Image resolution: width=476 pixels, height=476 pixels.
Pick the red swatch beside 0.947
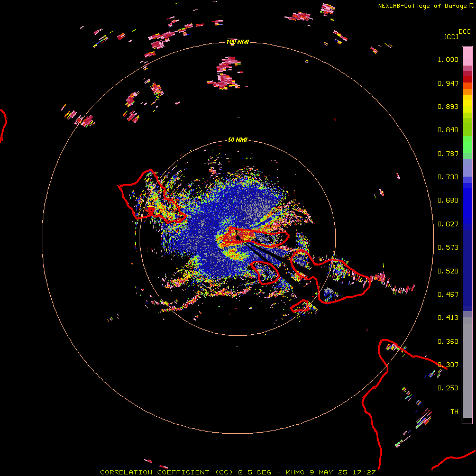click(x=467, y=79)
